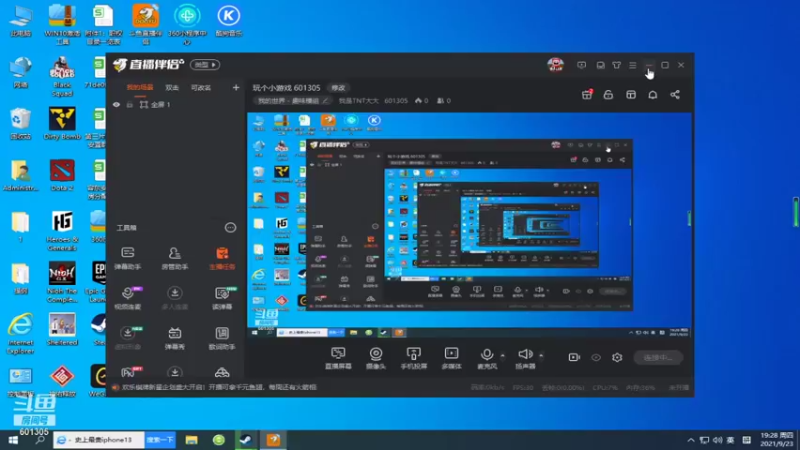Open the gift box icon above preview
This screenshot has width=800, height=450.
click(587, 95)
